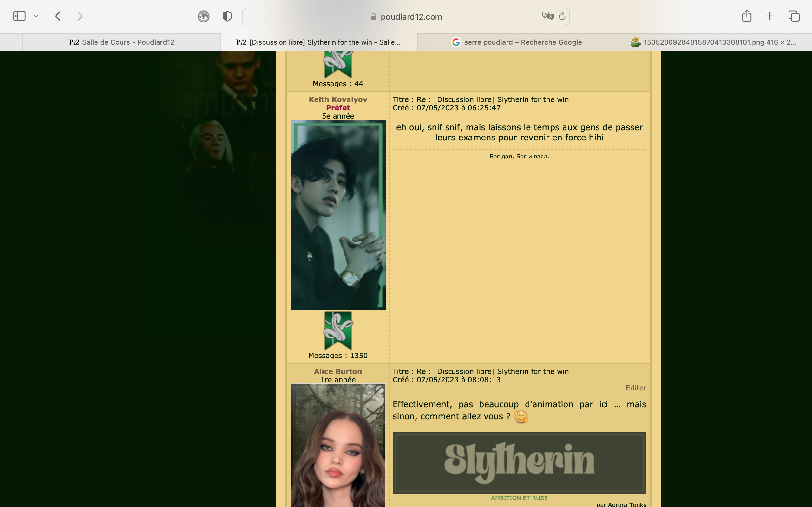Reload the poudlard12.com page

562,16
